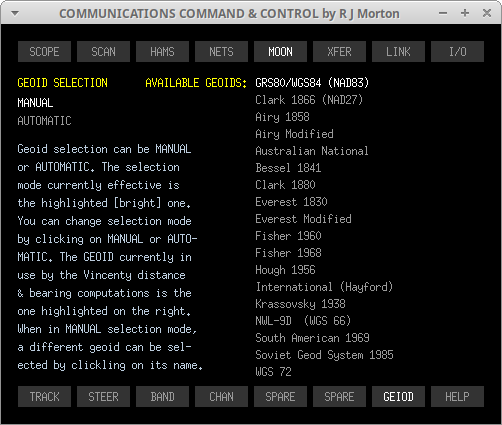The width and height of the screenshot is (502, 425).
Task: Open the SCOPE panel button
Action: pyautogui.click(x=44, y=52)
